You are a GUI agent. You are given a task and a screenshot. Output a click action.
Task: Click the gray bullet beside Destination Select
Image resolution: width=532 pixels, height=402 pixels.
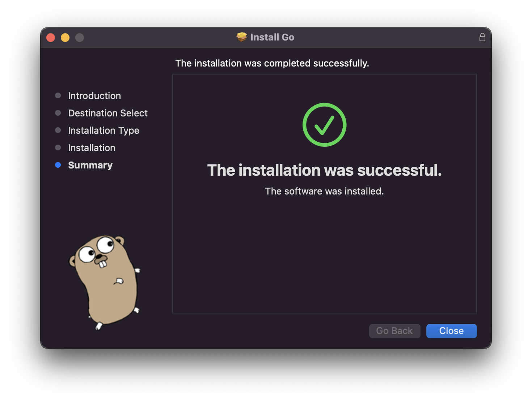(58, 113)
